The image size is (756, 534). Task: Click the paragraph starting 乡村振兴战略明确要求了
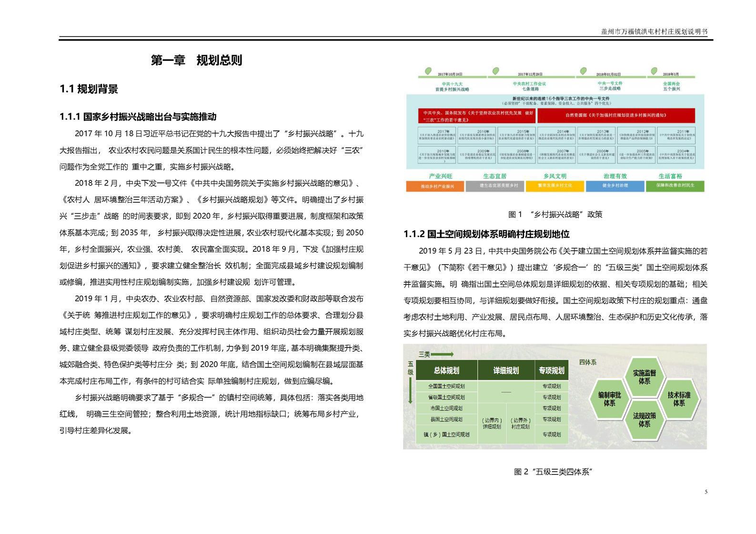tap(212, 414)
